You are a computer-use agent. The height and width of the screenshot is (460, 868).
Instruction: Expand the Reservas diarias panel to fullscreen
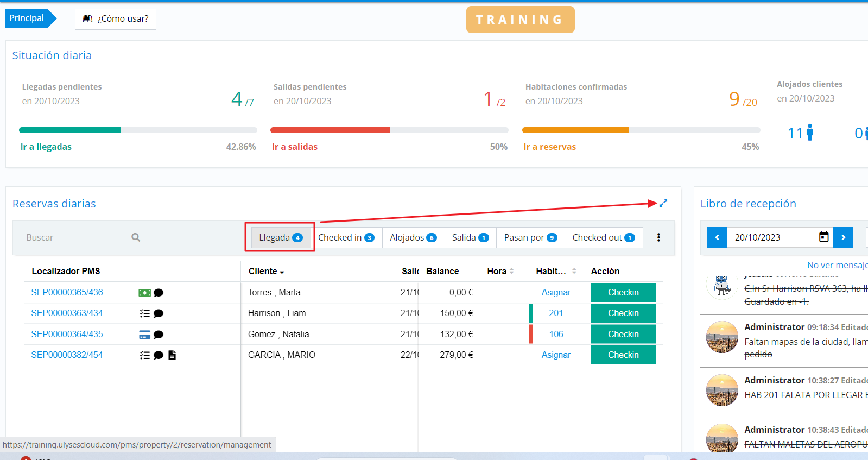click(663, 203)
